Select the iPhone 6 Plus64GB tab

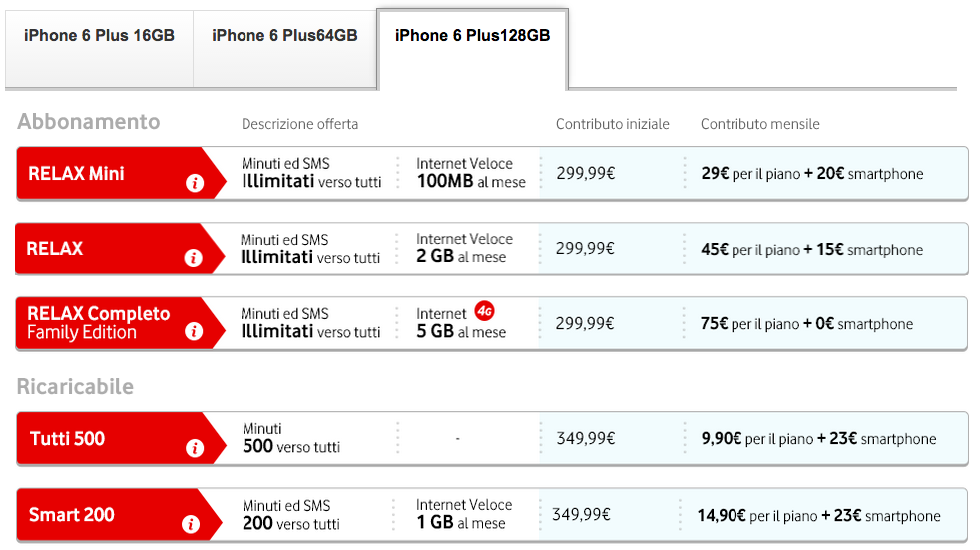(x=284, y=36)
